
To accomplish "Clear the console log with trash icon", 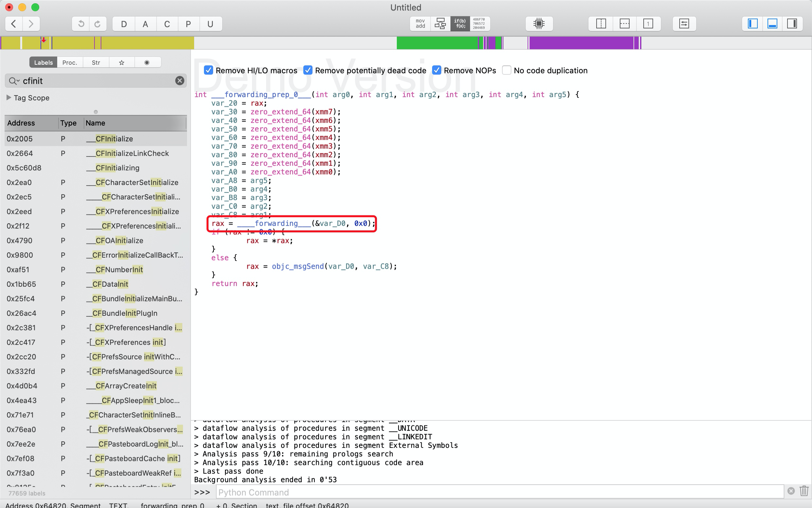I will [804, 491].
